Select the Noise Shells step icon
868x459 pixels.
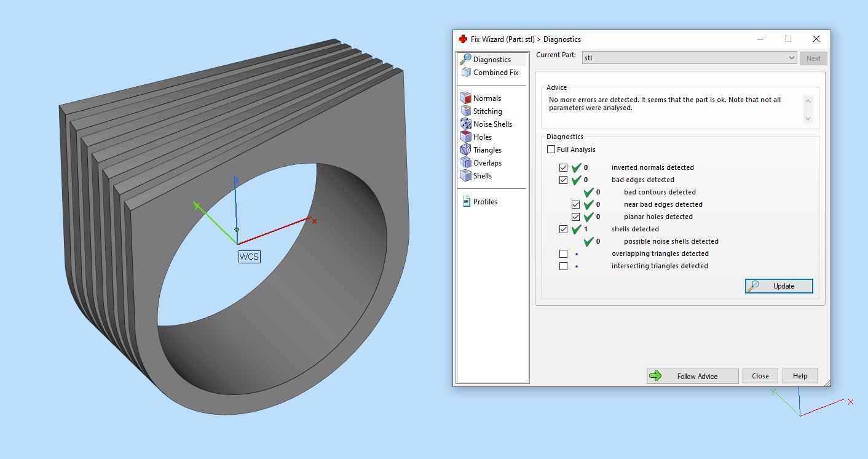click(466, 124)
